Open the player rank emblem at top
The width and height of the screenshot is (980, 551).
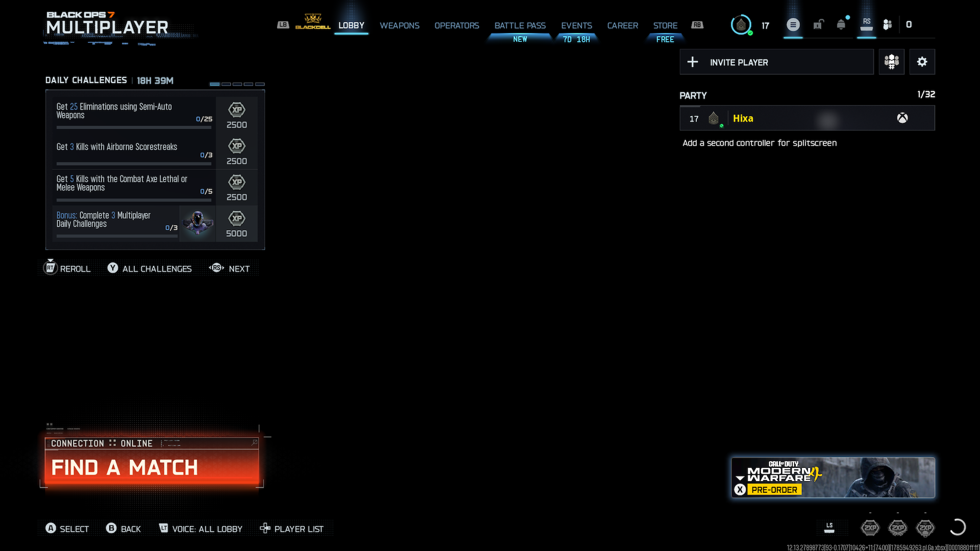click(x=741, y=24)
